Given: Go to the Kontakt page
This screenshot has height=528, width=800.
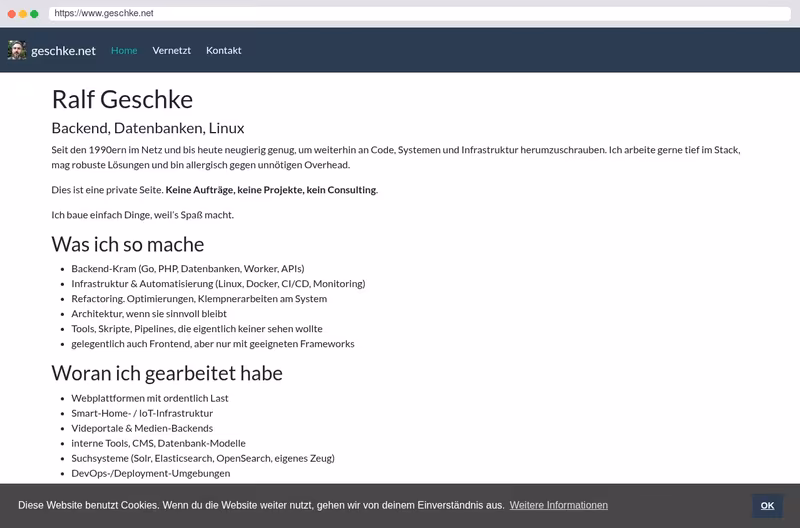Looking at the screenshot, I should pyautogui.click(x=223, y=51).
